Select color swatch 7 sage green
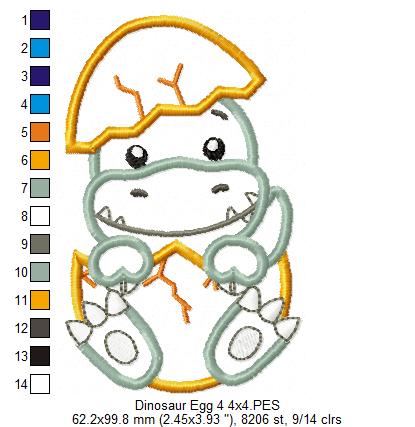Viewport: 415px width, 427px height. point(40,188)
